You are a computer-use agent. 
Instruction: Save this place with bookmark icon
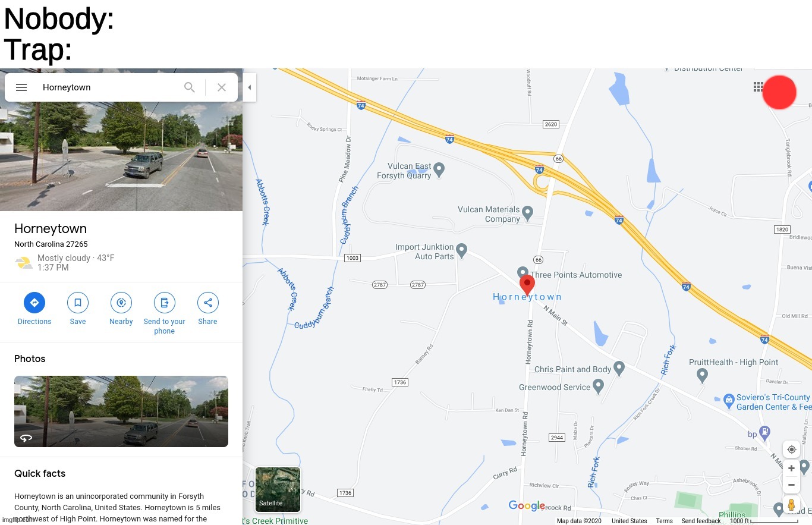click(x=78, y=303)
